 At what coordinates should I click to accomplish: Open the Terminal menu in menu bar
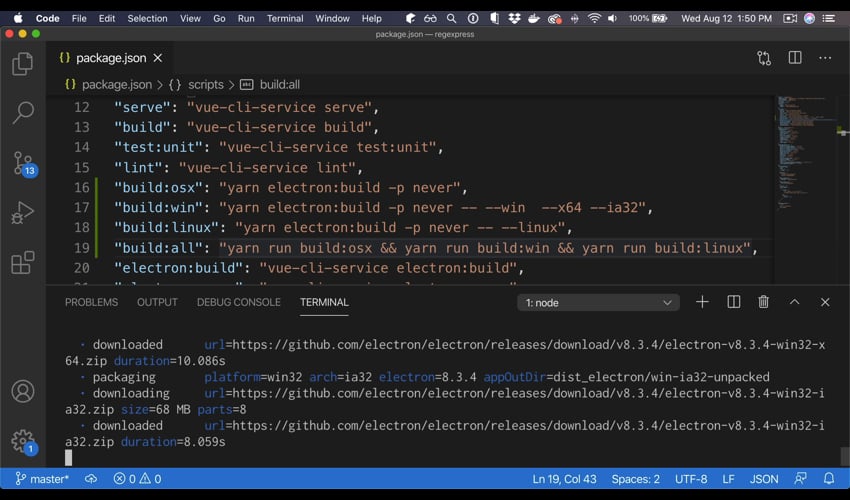285,18
